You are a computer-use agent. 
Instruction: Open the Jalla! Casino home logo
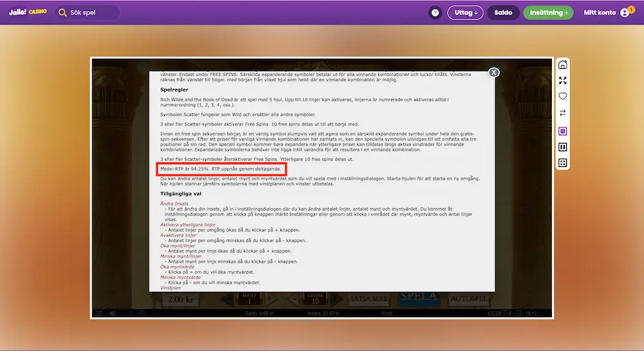tap(28, 12)
